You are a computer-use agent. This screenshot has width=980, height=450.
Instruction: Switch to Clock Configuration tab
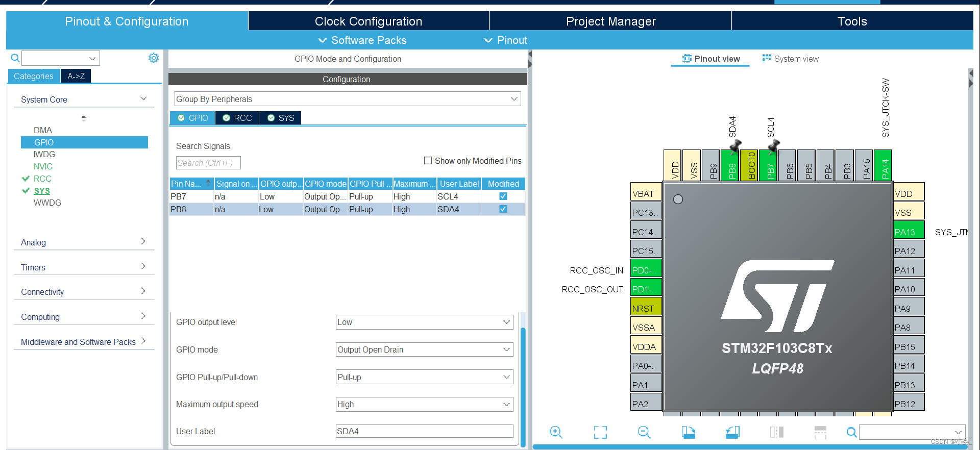(369, 21)
